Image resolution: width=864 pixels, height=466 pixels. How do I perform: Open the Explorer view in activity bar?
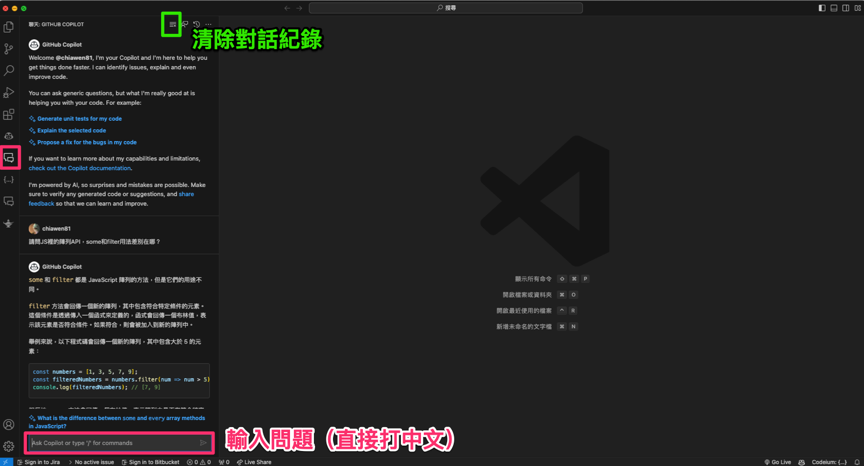8,27
